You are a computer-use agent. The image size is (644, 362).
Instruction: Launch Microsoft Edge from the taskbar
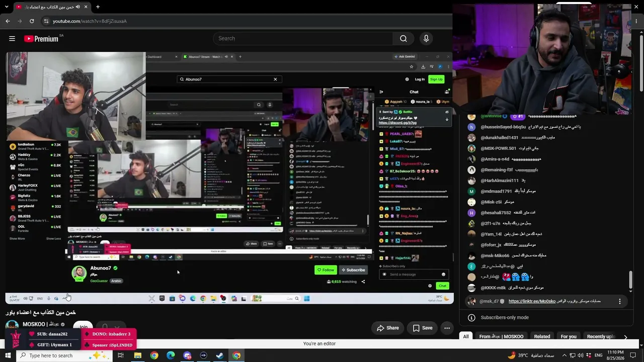pyautogui.click(x=171, y=355)
